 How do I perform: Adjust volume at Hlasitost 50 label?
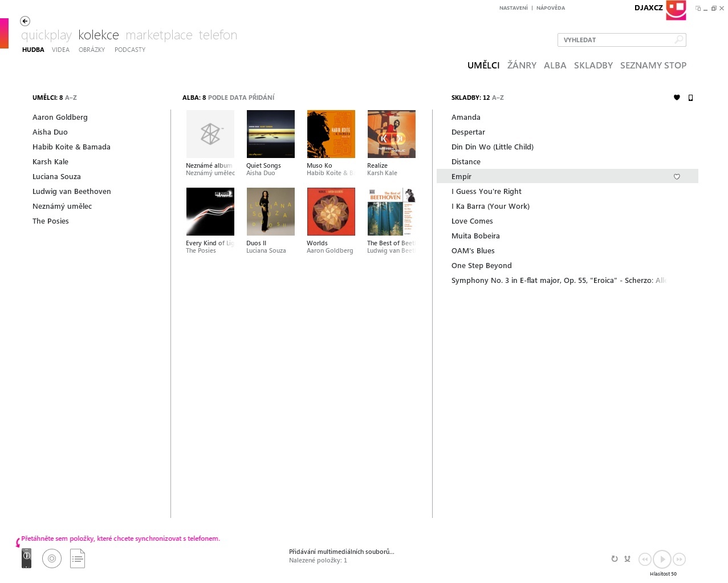663,574
